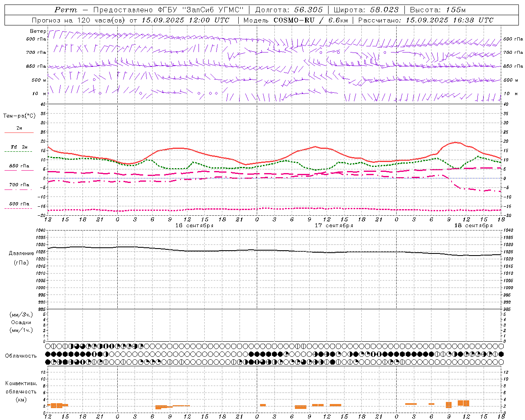The height and width of the screenshot is (420, 525).
Task: Click the '18 сентября' date label
Action: click(x=473, y=226)
